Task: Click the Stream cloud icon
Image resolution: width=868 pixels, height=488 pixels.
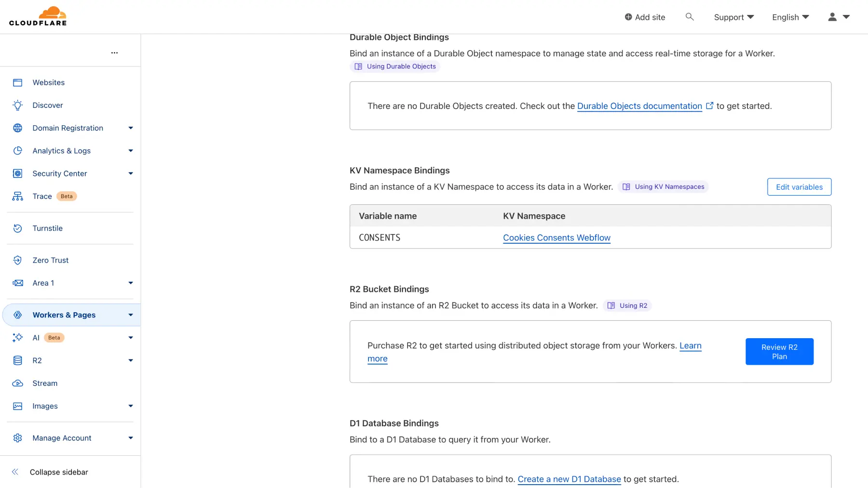Action: 18,383
